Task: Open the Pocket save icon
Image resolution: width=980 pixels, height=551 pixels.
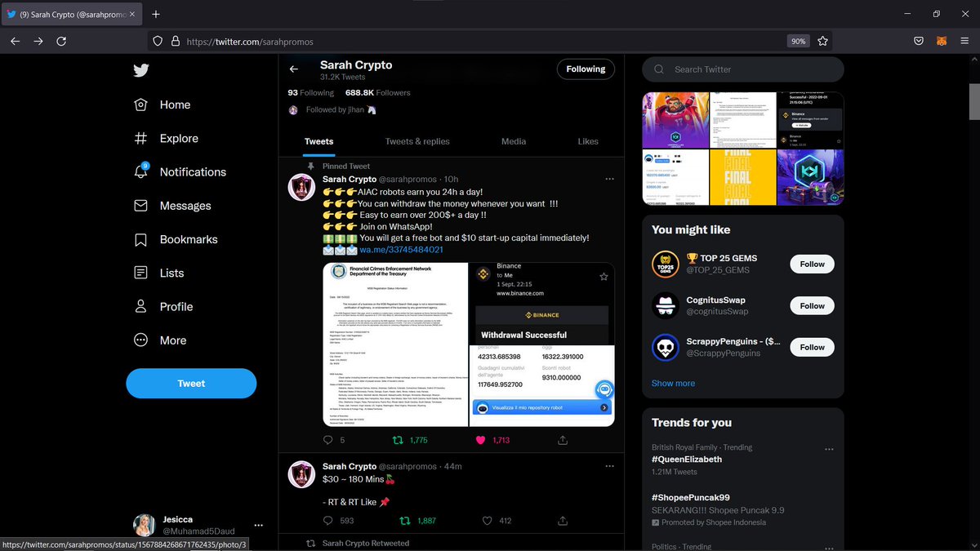Action: tap(918, 41)
